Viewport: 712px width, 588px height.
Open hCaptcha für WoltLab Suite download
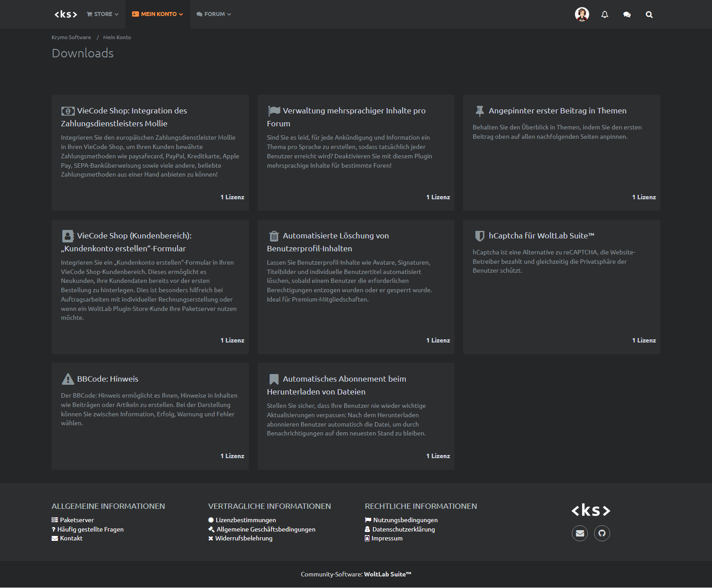pos(541,236)
